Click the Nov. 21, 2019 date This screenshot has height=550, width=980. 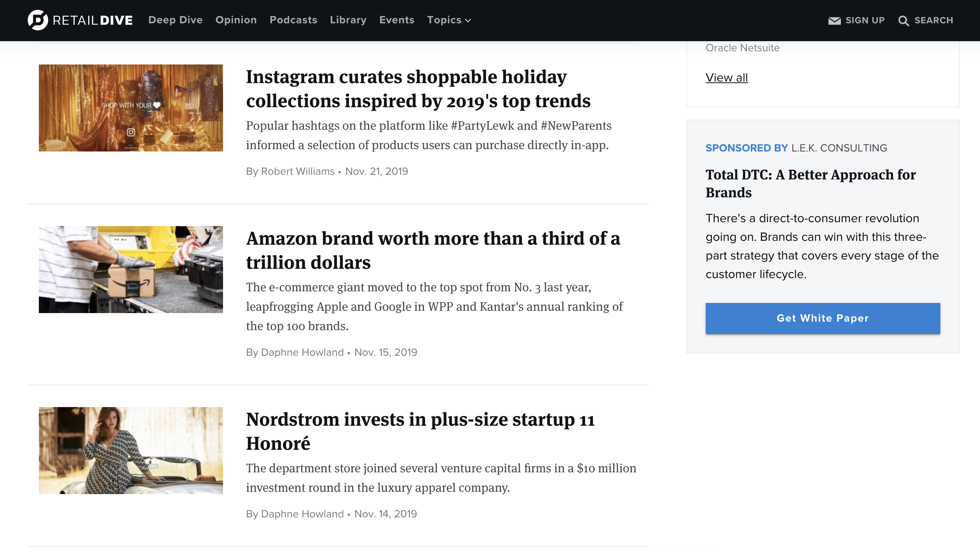377,171
